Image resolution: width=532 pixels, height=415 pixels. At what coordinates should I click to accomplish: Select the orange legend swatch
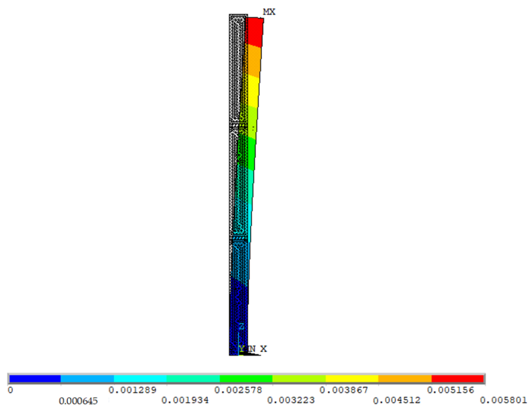(x=405, y=379)
